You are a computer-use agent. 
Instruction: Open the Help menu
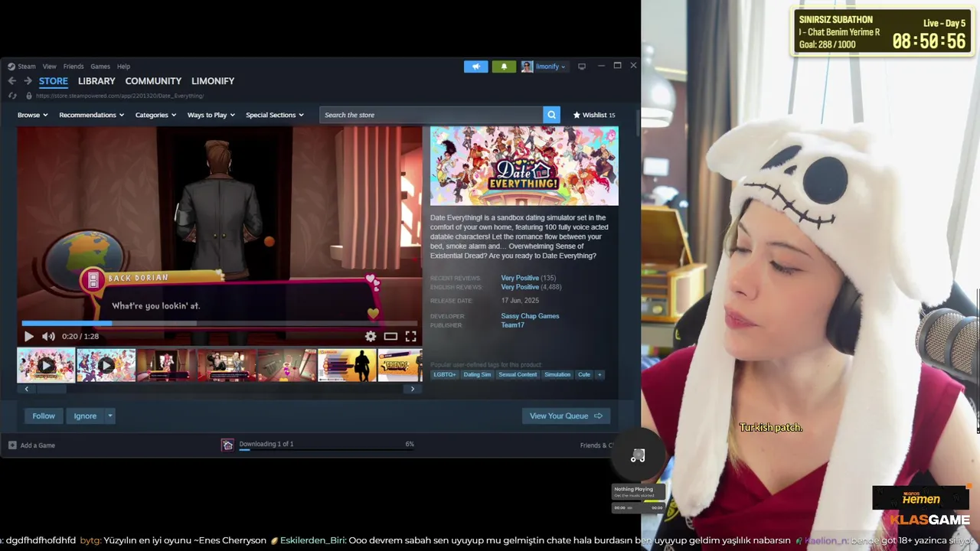[123, 67]
